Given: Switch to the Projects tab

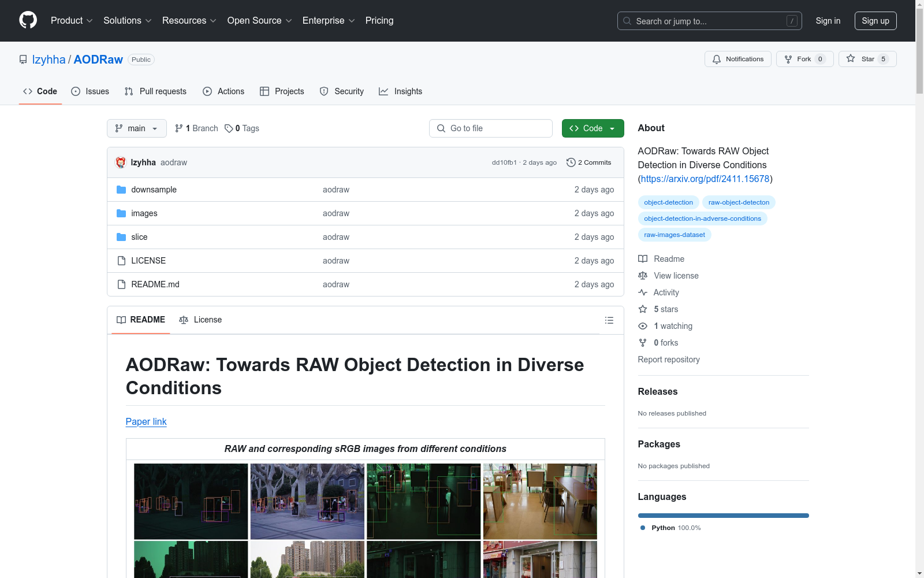Looking at the screenshot, I should [x=282, y=91].
